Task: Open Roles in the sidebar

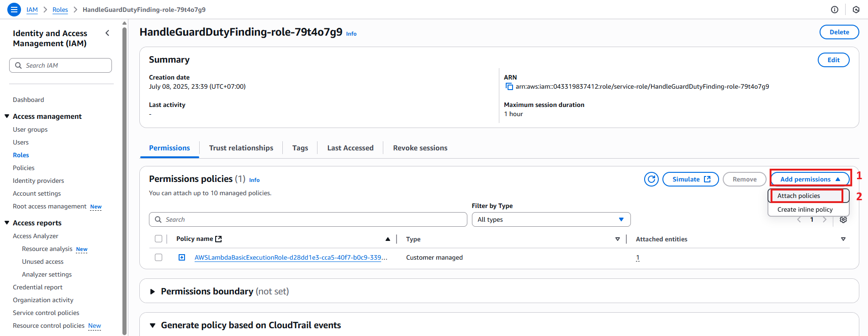Action: pos(21,155)
